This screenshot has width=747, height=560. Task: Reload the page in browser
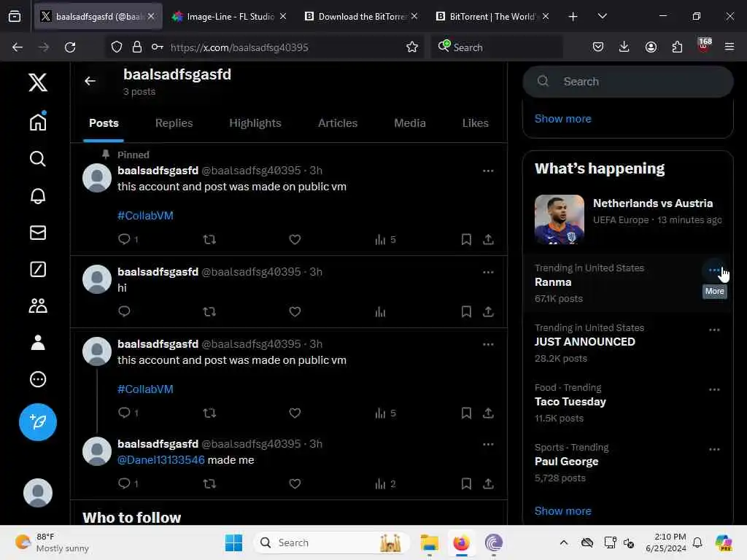click(70, 47)
